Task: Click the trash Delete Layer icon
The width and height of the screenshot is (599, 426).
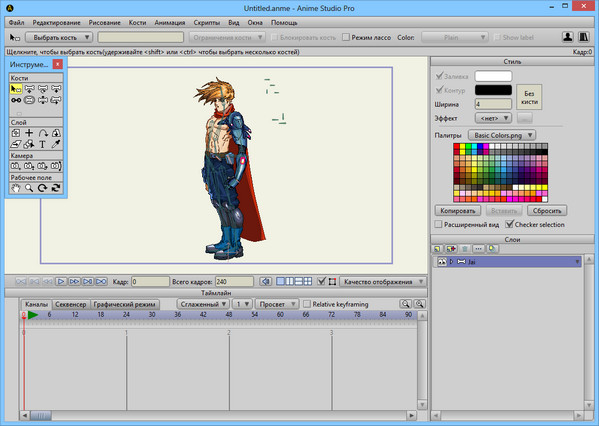Action: click(x=465, y=249)
